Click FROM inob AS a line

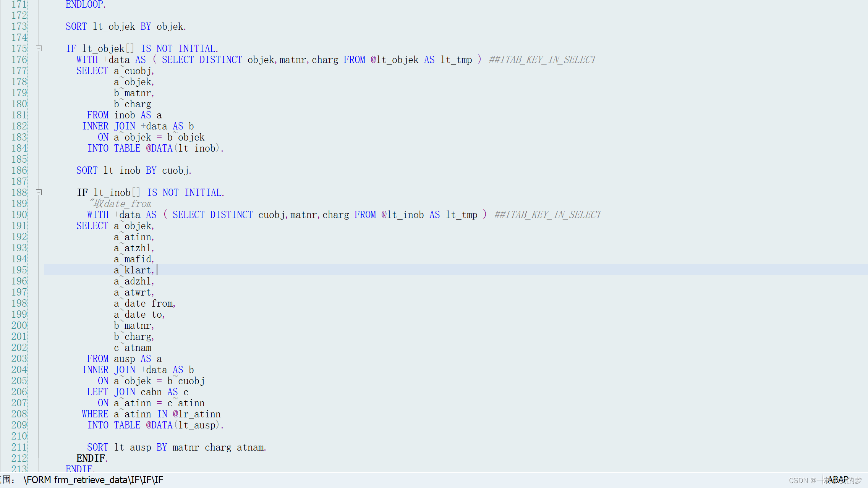tap(124, 115)
